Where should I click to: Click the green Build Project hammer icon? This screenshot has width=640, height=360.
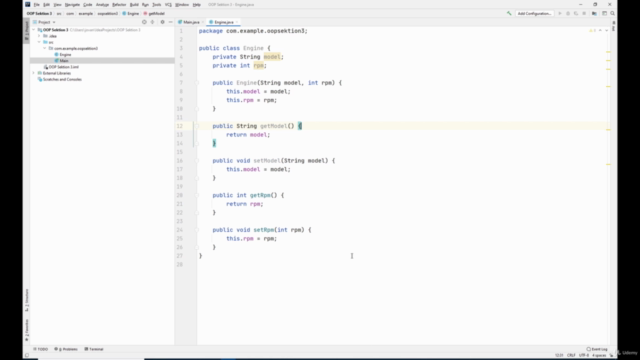point(509,13)
